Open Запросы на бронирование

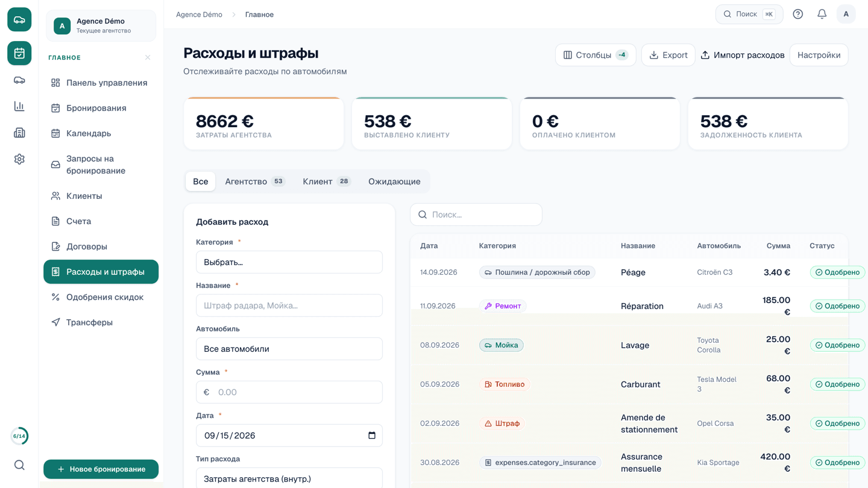click(101, 165)
